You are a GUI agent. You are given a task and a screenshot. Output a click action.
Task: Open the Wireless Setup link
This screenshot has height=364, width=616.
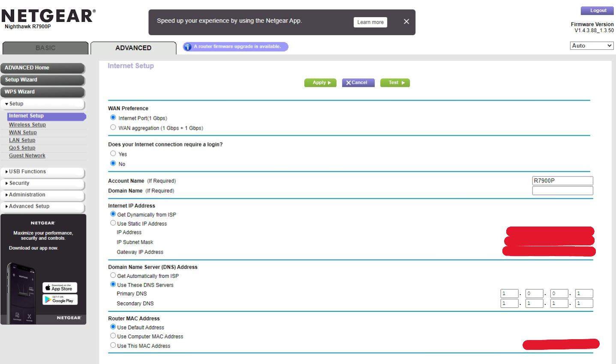pos(27,125)
